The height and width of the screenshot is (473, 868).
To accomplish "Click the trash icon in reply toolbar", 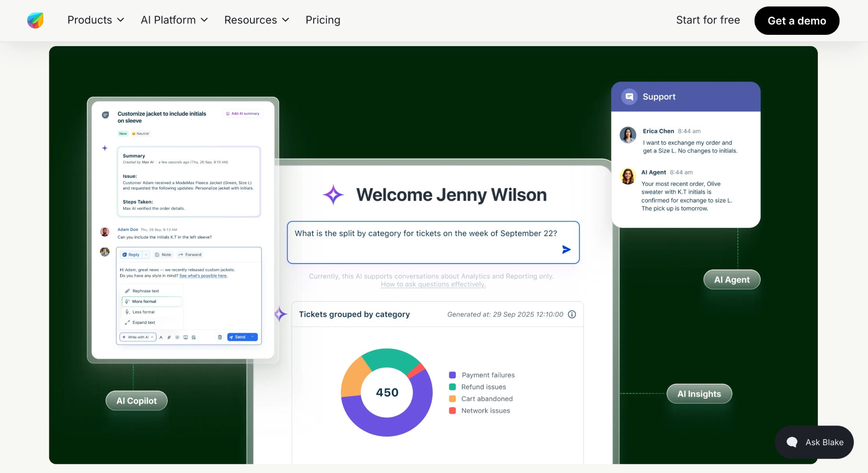I will point(220,337).
